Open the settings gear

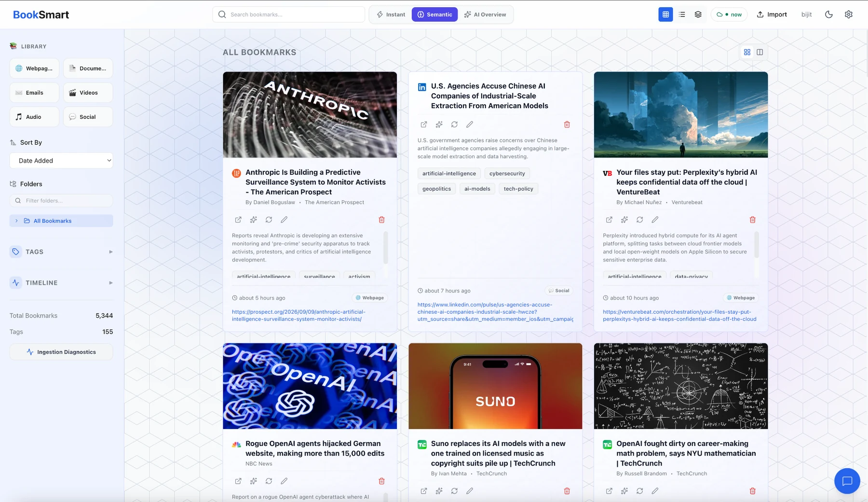click(849, 14)
